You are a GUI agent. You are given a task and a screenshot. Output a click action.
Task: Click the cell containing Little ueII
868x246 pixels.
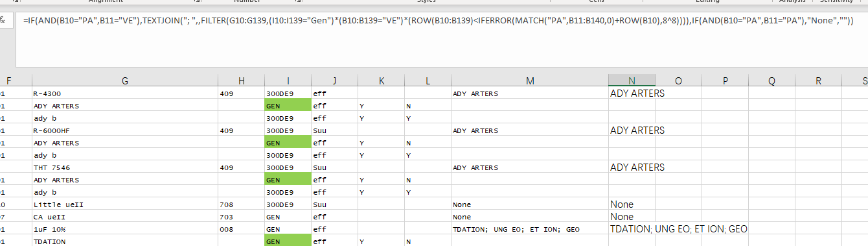tap(124, 204)
